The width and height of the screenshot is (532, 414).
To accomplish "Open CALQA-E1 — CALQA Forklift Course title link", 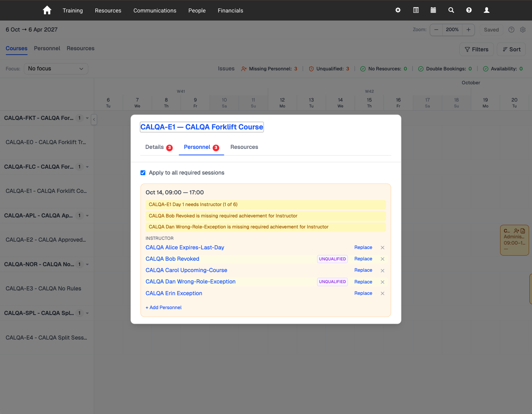I will coord(202,127).
